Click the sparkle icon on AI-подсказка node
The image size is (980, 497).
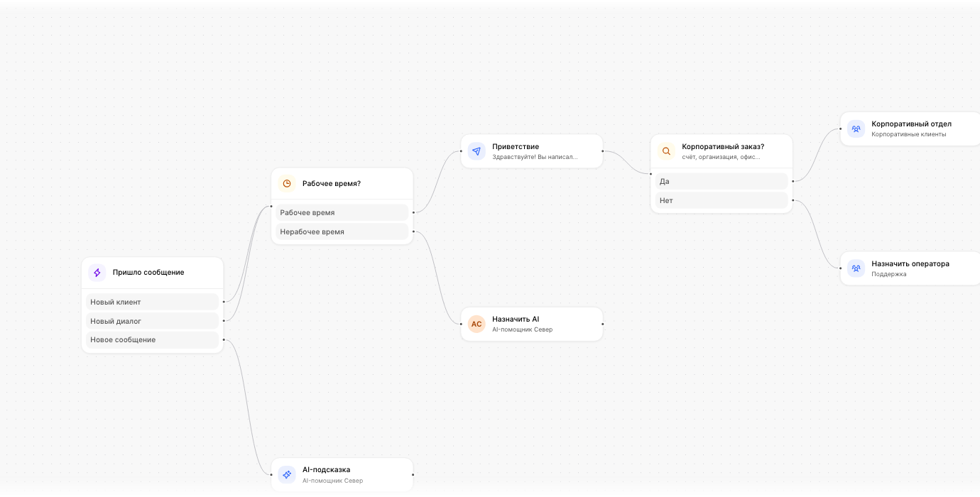point(287,474)
